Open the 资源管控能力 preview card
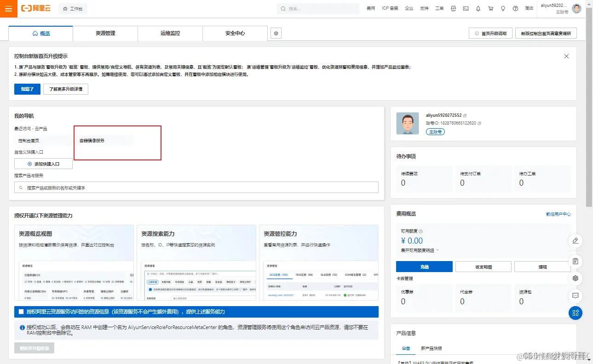The image size is (593, 364). point(319,262)
